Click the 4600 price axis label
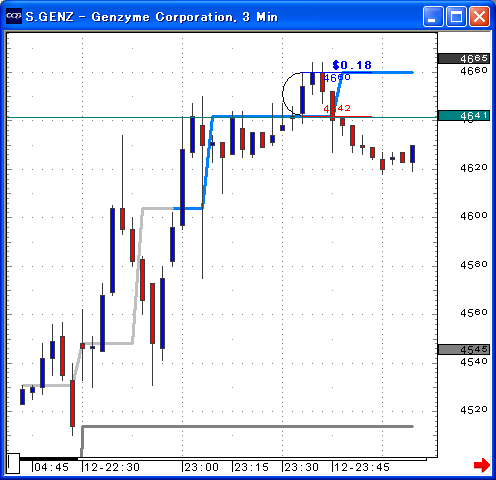The height and width of the screenshot is (480, 496). tap(474, 216)
